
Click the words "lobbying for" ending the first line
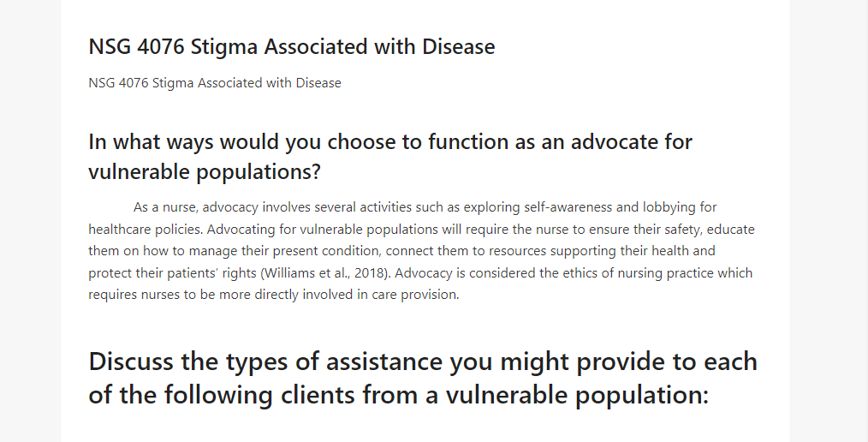coord(680,207)
